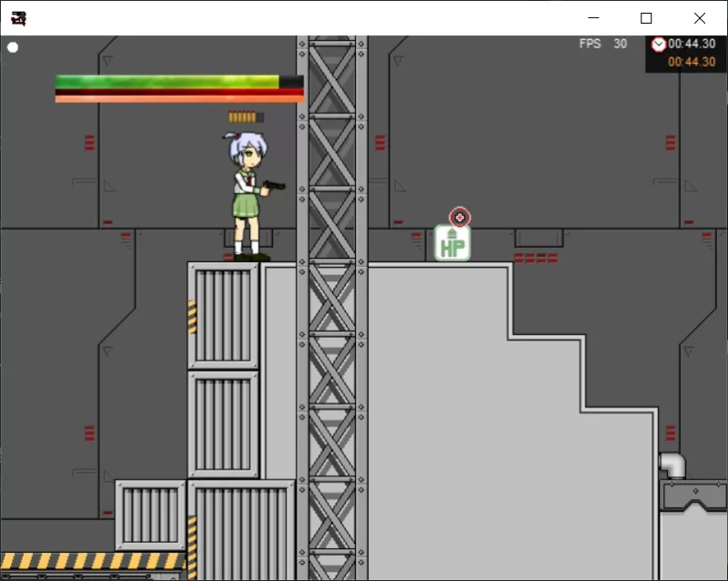Click the steel lattice girder tower

pyautogui.click(x=332, y=308)
